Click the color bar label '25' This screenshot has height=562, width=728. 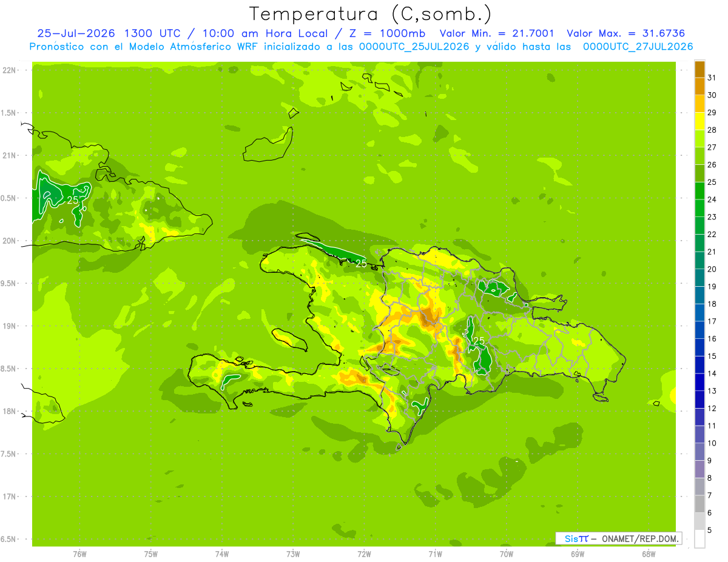click(x=712, y=182)
